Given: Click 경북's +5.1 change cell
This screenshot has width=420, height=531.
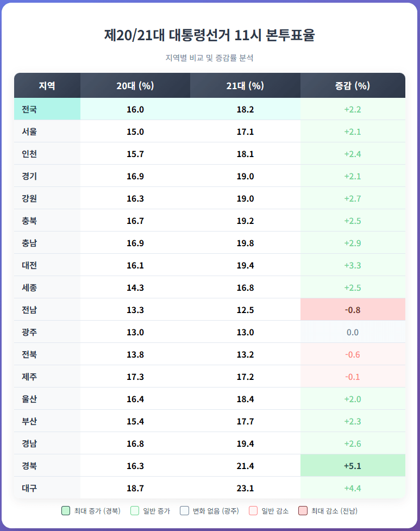Looking at the screenshot, I should pos(353,466).
